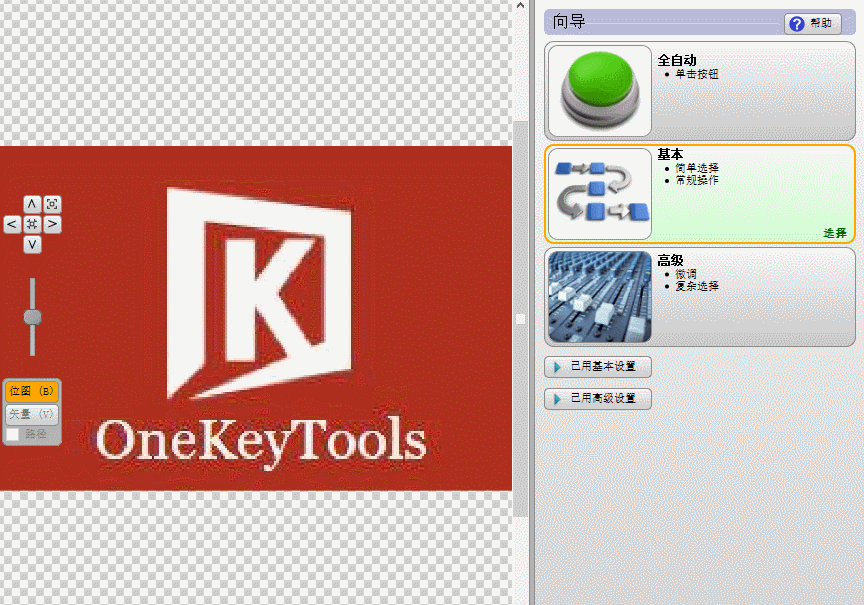Screen dimensions: 864x605
Task: Expand 已用基本设置 section
Action: (x=598, y=367)
